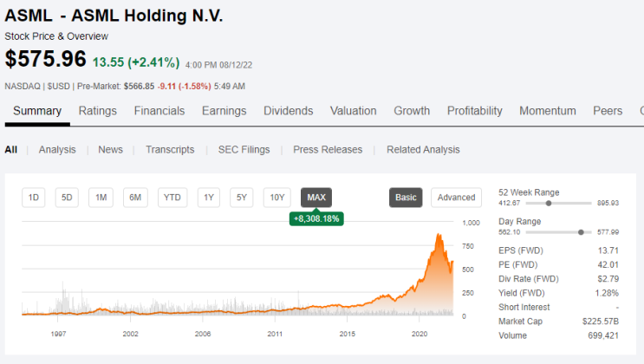This screenshot has height=364, width=644.
Task: Filter by SEC Filings
Action: click(244, 150)
